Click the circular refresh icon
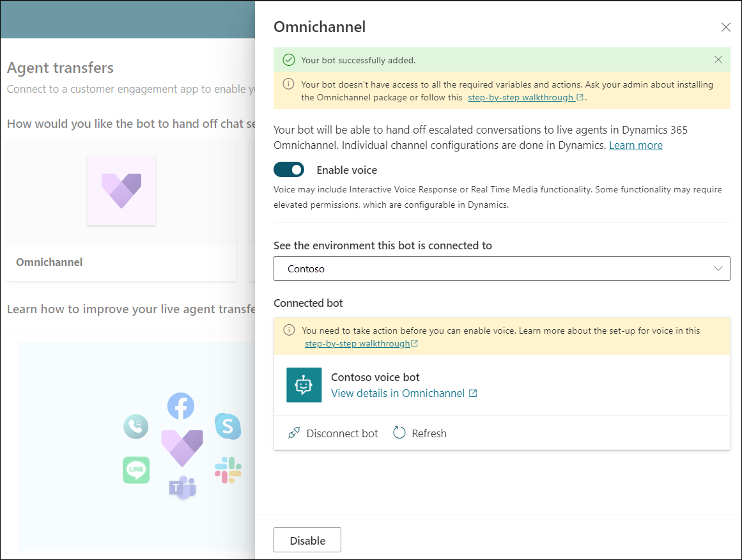Image resolution: width=742 pixels, height=560 pixels. click(x=399, y=433)
